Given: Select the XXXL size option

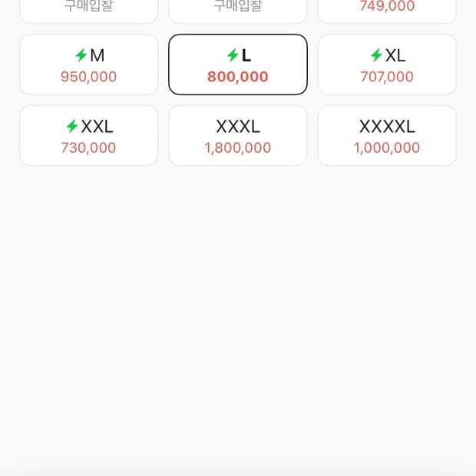Looking at the screenshot, I should [x=238, y=136].
